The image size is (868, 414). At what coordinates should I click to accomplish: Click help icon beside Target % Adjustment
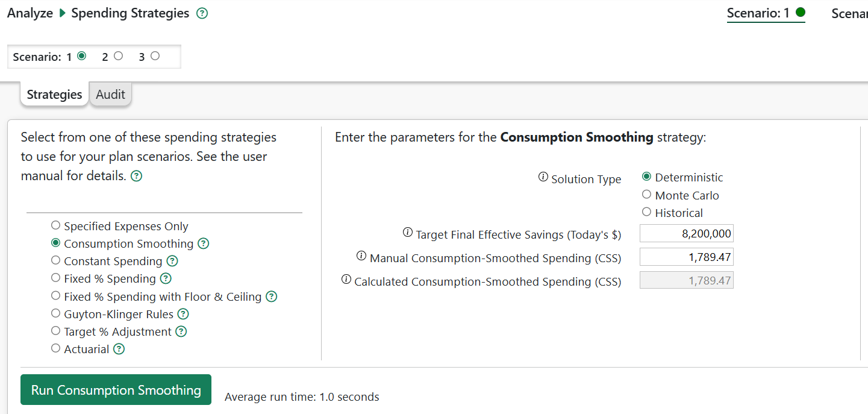(x=181, y=331)
